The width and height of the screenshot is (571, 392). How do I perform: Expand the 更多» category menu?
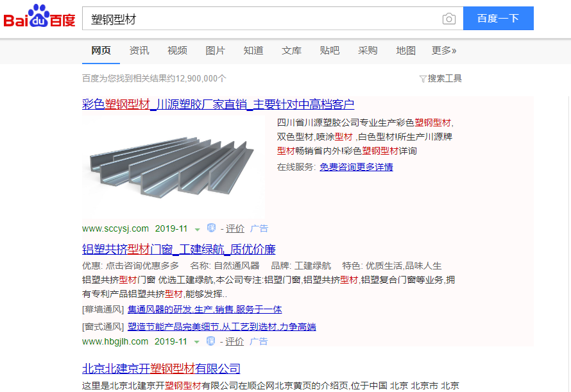point(444,51)
